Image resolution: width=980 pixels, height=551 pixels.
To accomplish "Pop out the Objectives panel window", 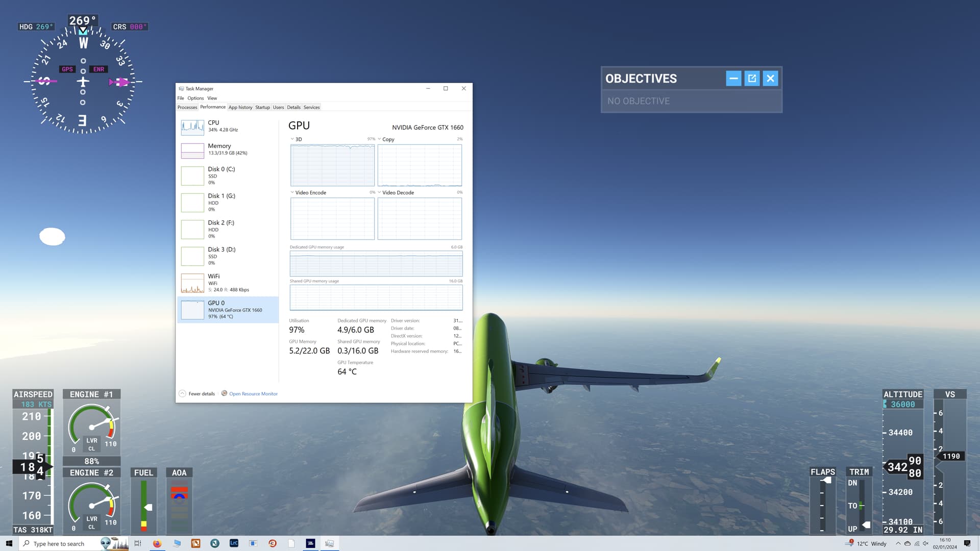I will pyautogui.click(x=752, y=79).
